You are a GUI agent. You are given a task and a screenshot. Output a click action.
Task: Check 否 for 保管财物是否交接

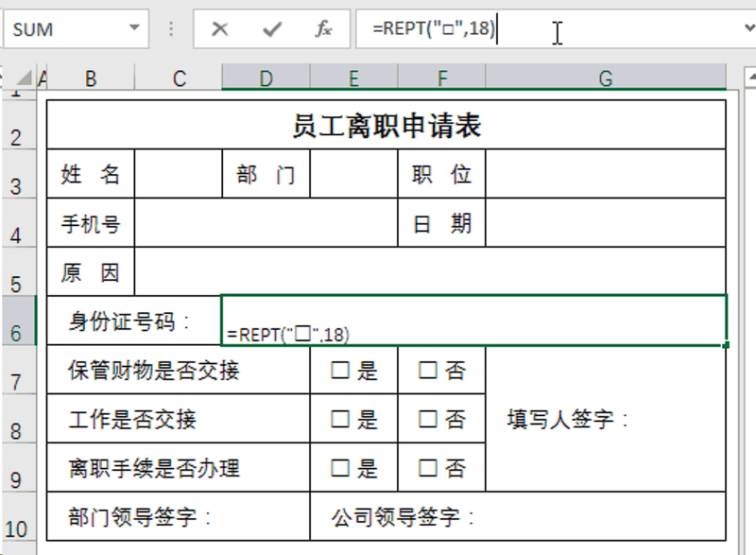pyautogui.click(x=428, y=371)
